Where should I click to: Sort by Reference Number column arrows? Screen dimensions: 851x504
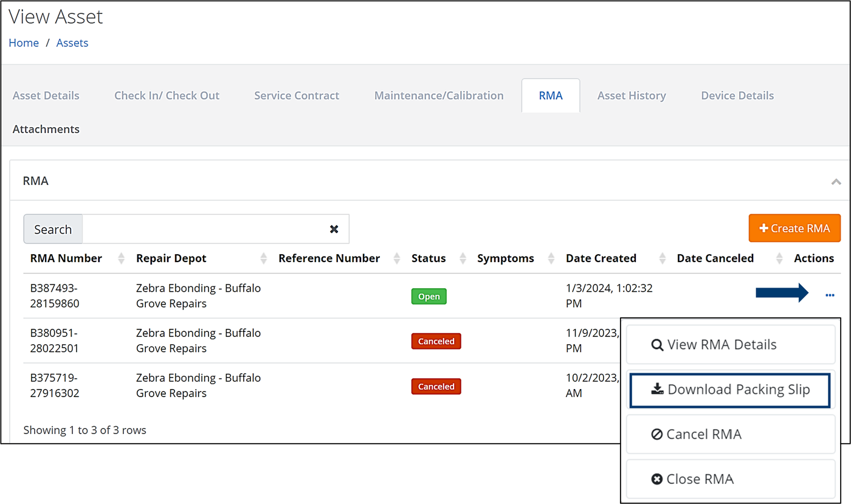click(x=397, y=258)
